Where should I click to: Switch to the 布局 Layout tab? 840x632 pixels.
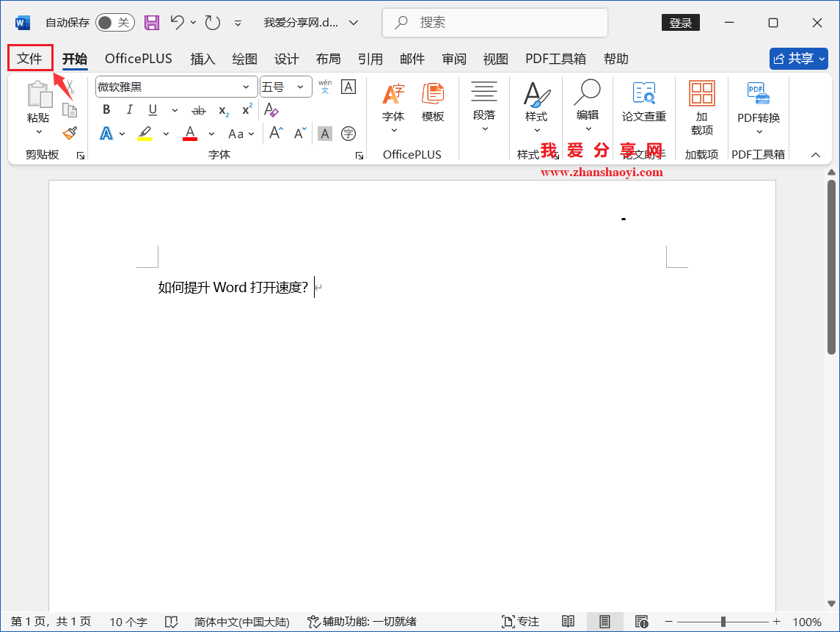point(329,59)
